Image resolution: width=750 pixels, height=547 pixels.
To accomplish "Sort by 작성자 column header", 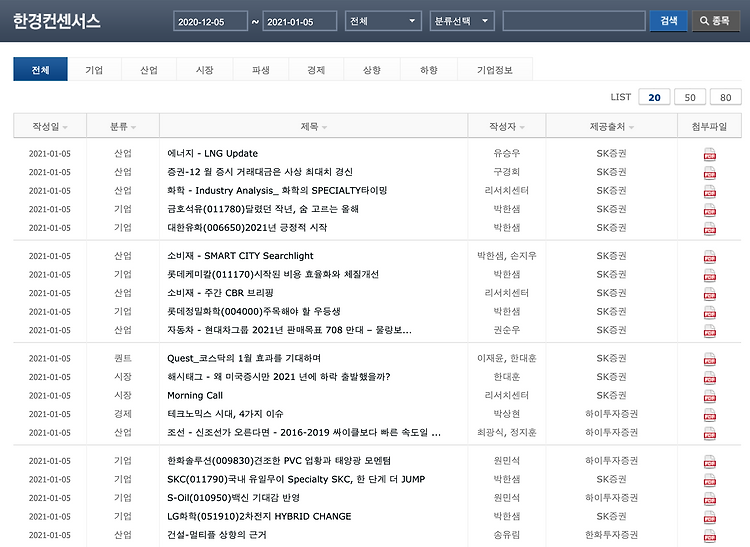I will [507, 126].
